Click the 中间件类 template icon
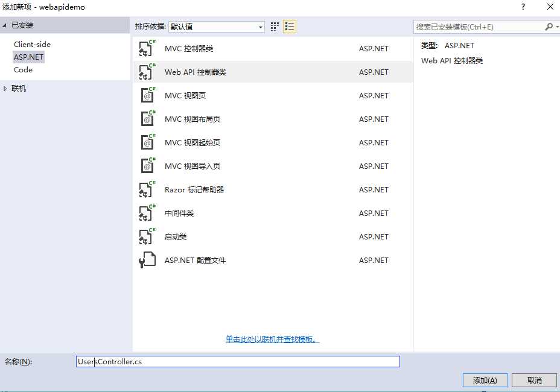The height and width of the screenshot is (392, 560). click(x=147, y=213)
